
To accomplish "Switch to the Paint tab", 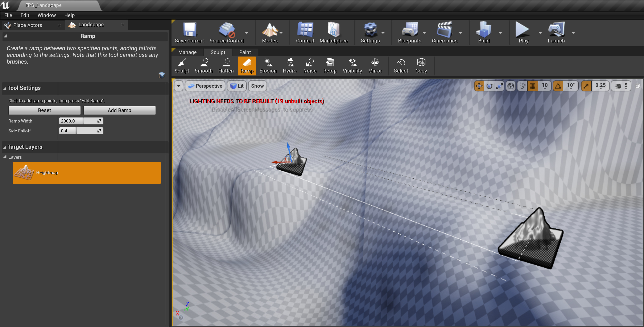I will point(245,52).
